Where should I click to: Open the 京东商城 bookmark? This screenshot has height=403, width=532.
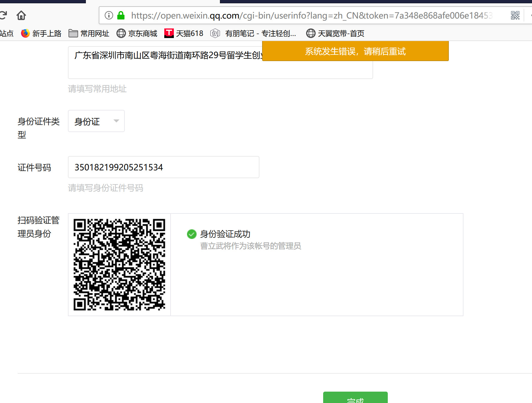pyautogui.click(x=137, y=33)
